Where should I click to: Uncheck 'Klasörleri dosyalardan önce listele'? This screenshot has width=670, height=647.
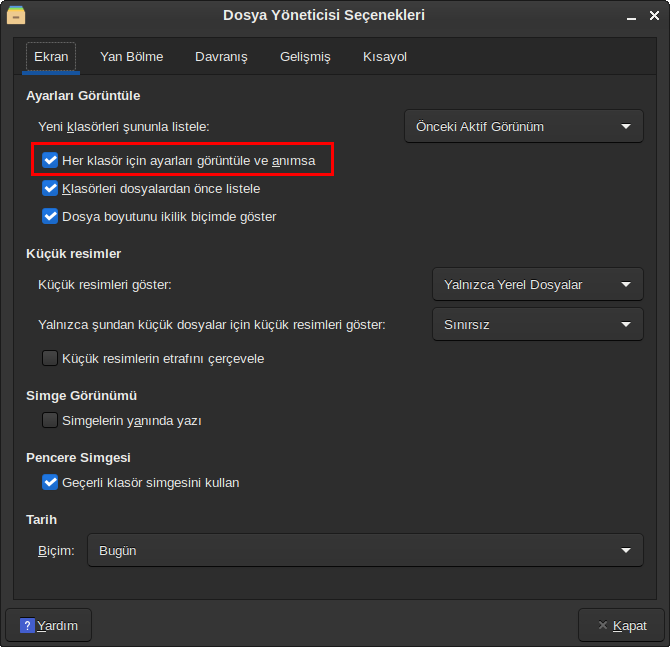tap(50, 188)
